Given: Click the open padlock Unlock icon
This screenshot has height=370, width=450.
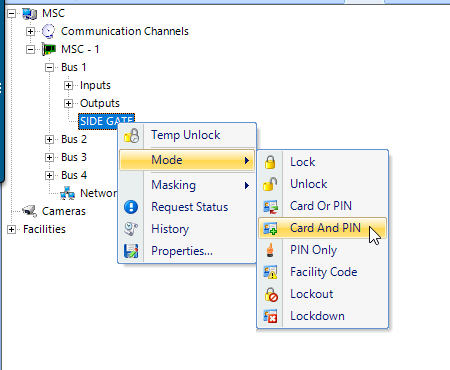Looking at the screenshot, I should point(270,184).
